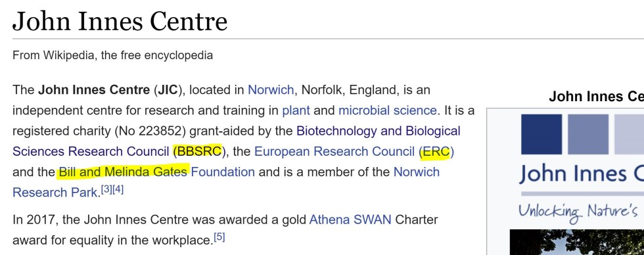Click the Bill and Melinda Gates Foundation link
644x255 pixels.
tap(156, 172)
